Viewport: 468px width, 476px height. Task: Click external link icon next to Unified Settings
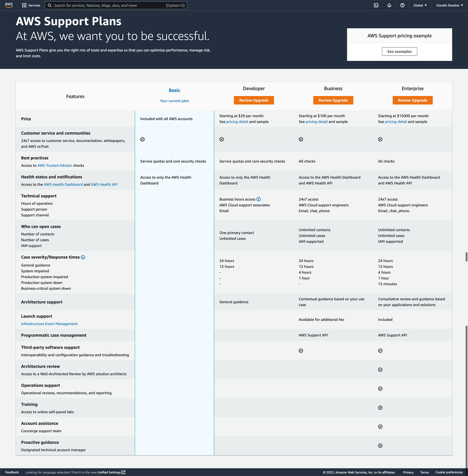coord(123,472)
